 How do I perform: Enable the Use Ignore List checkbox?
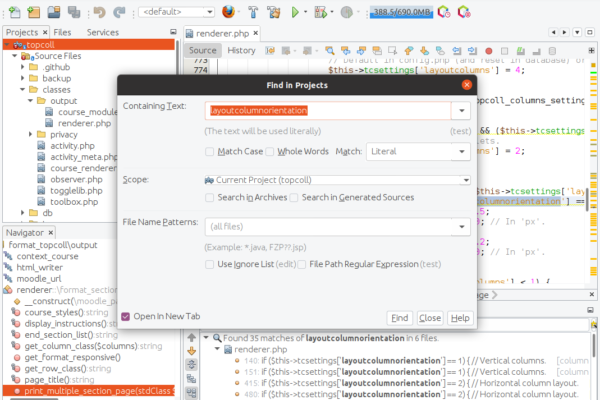click(209, 264)
